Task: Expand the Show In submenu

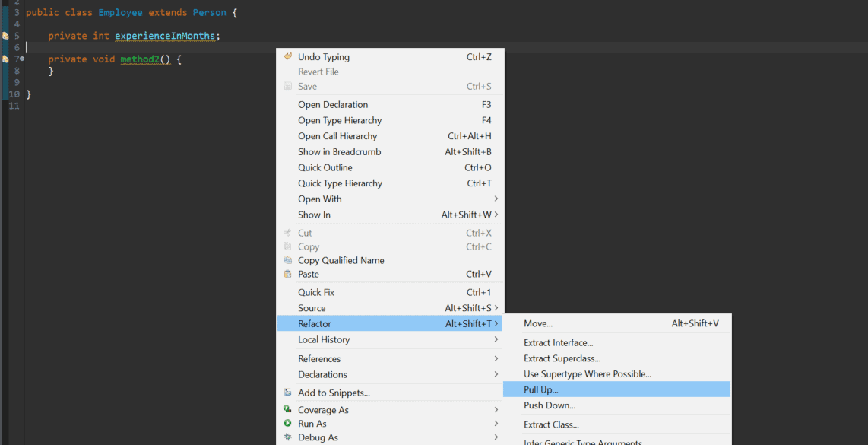Action: [x=391, y=215]
